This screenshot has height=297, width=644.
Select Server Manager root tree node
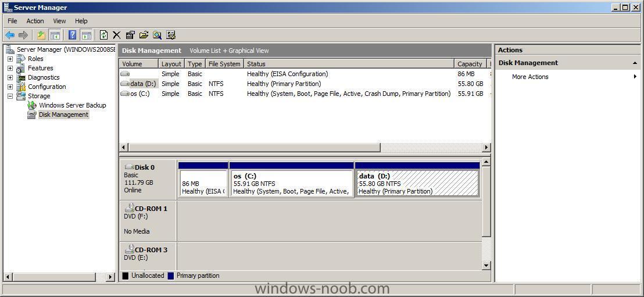click(66, 50)
